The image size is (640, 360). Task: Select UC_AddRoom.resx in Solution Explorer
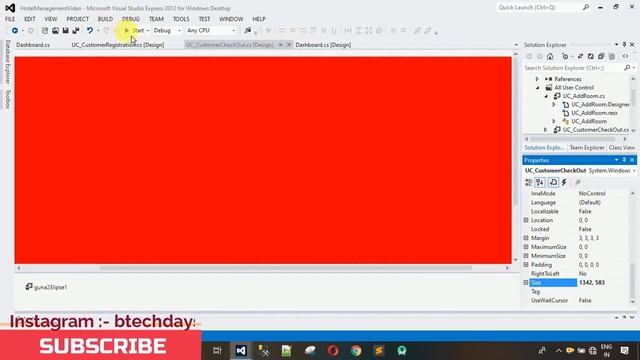594,113
